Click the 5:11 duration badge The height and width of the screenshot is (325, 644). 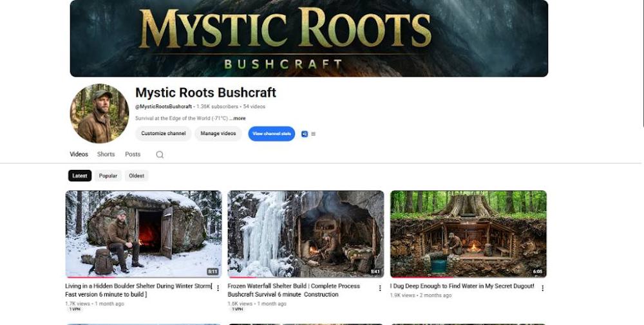213,272
